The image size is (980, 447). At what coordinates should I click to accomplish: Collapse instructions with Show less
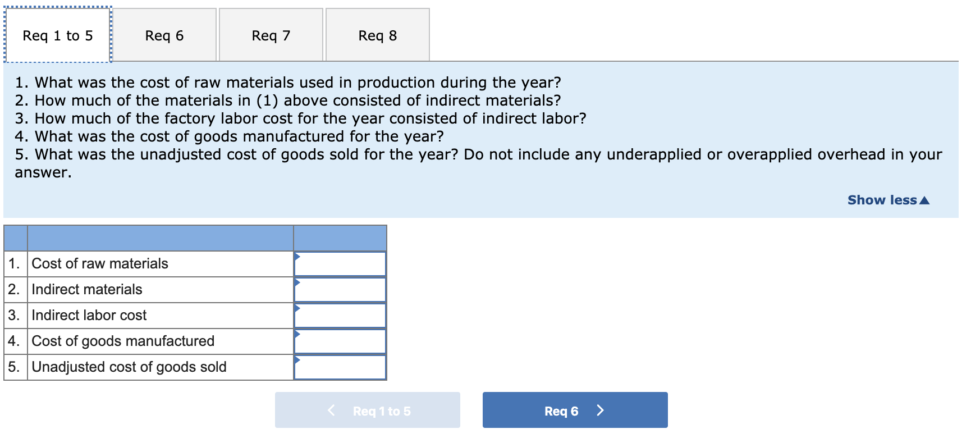(889, 200)
